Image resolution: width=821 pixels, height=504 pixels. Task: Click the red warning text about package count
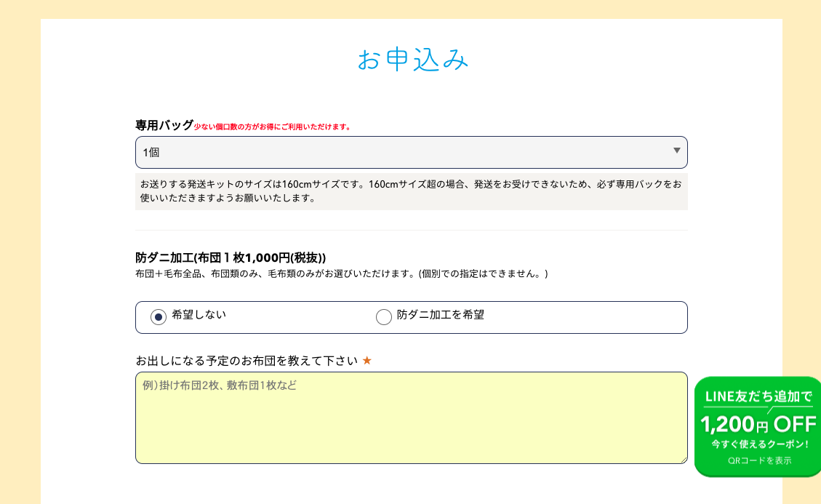point(271,125)
